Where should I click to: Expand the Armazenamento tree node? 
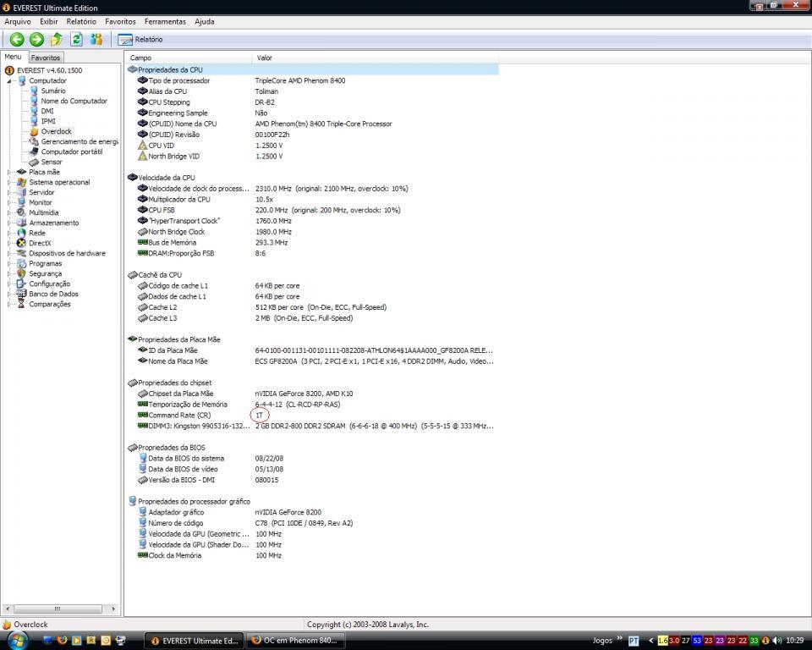tap(8, 223)
